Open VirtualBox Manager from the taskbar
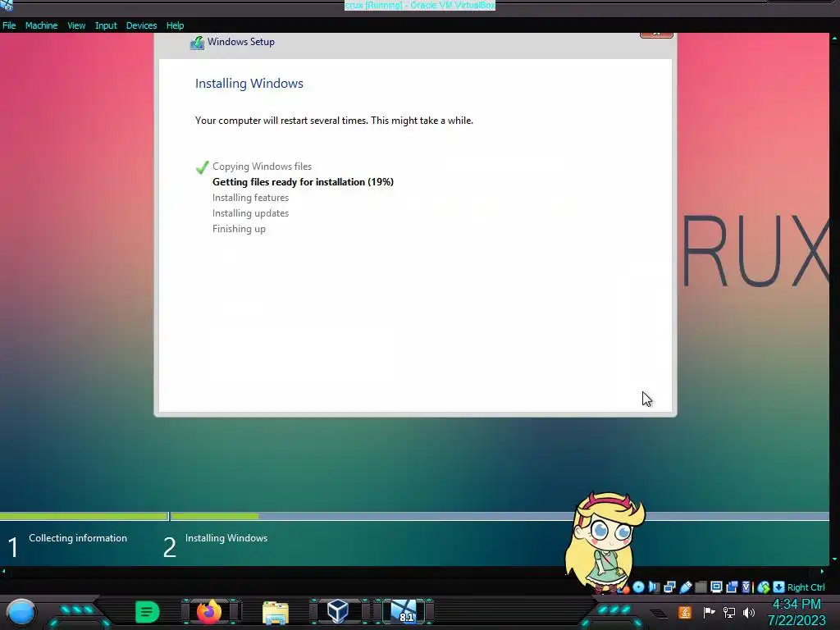840x630 pixels. click(338, 610)
